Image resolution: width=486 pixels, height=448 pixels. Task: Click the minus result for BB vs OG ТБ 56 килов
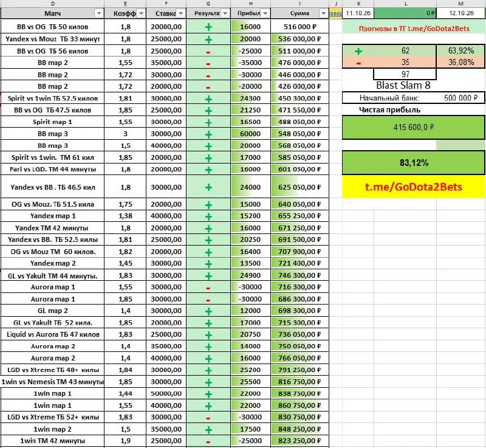208,52
